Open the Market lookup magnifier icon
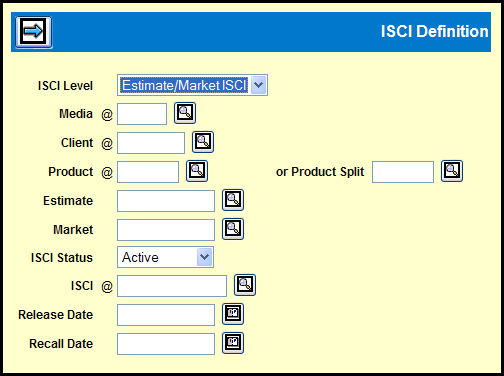 (233, 229)
